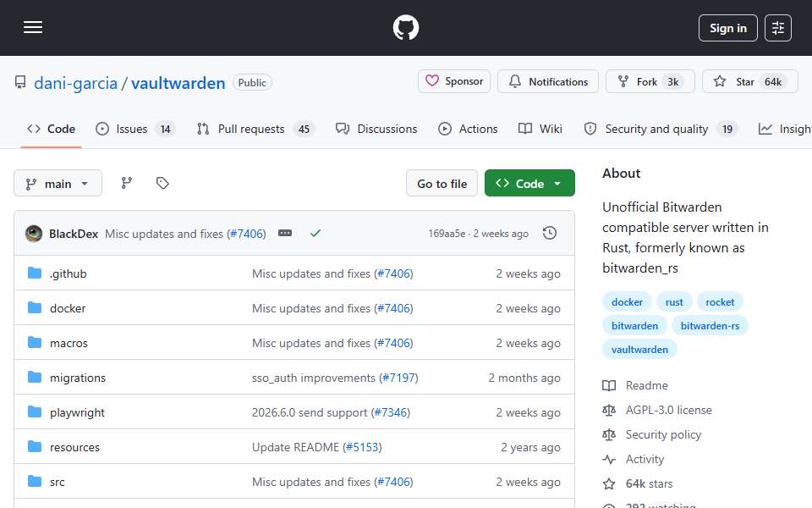Open the migrations folder

point(78,378)
